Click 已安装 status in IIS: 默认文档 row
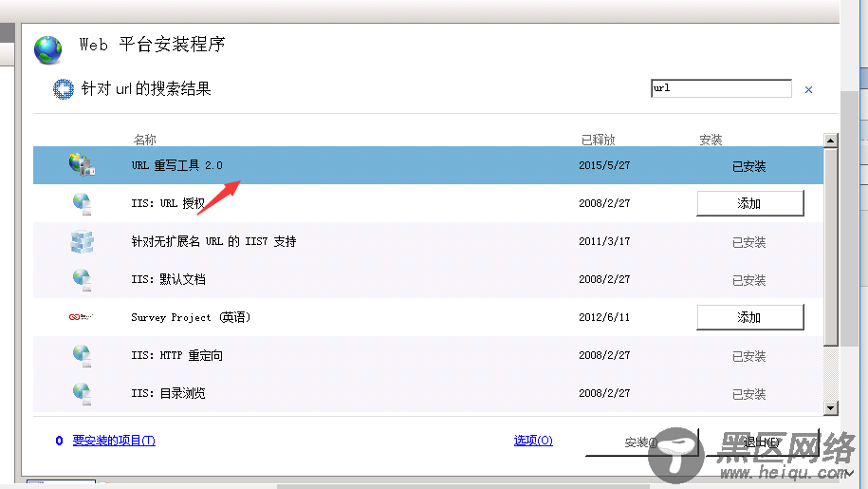Image resolution: width=868 pixels, height=489 pixels. pos(749,280)
